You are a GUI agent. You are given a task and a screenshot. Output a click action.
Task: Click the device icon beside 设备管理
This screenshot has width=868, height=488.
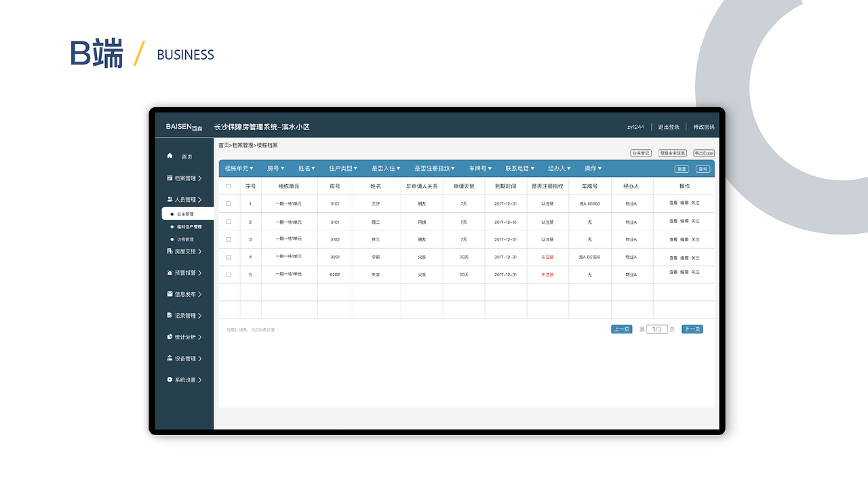(x=170, y=359)
